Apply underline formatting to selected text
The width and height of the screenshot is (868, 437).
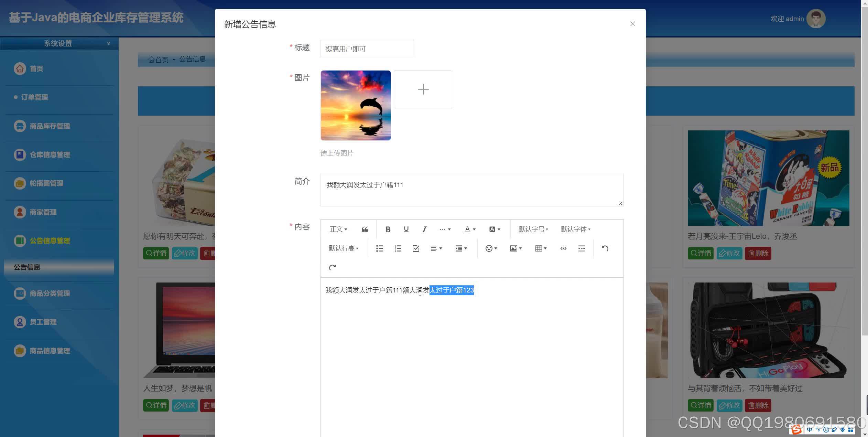coord(406,229)
